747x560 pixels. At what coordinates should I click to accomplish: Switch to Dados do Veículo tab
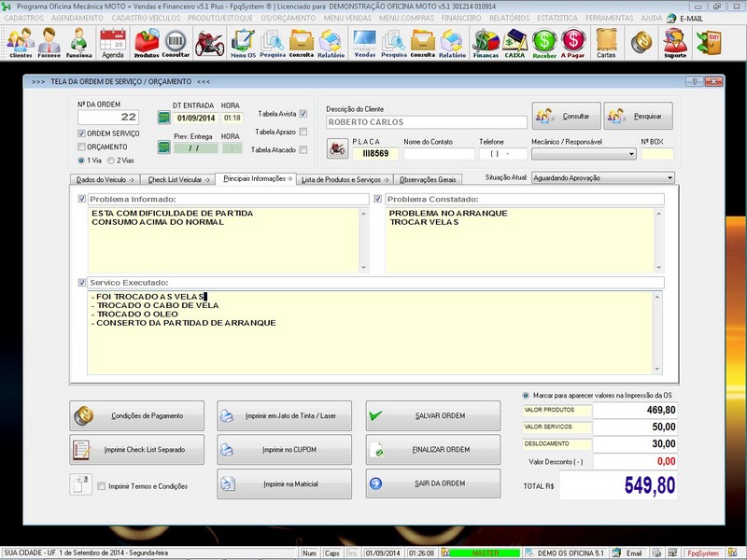105,179
